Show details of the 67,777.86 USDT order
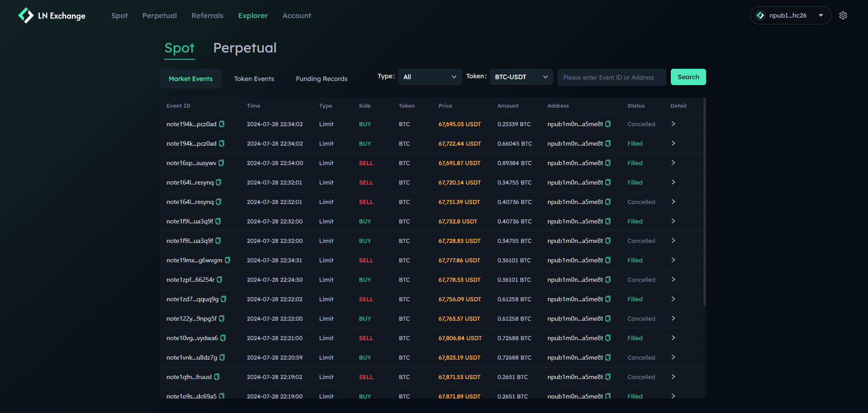 click(x=673, y=260)
